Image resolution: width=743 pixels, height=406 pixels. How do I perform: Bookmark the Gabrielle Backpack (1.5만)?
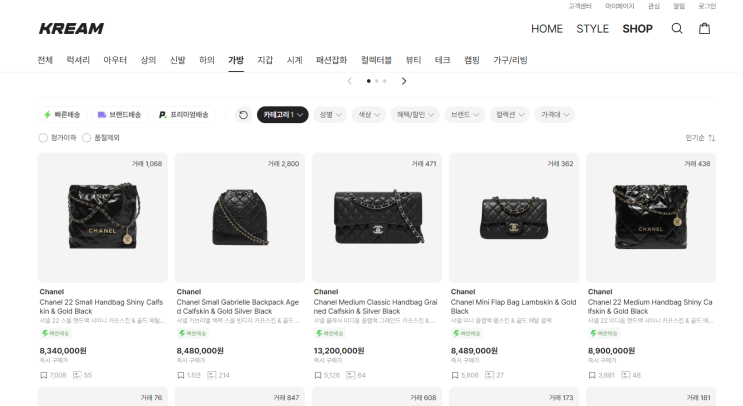(x=181, y=375)
